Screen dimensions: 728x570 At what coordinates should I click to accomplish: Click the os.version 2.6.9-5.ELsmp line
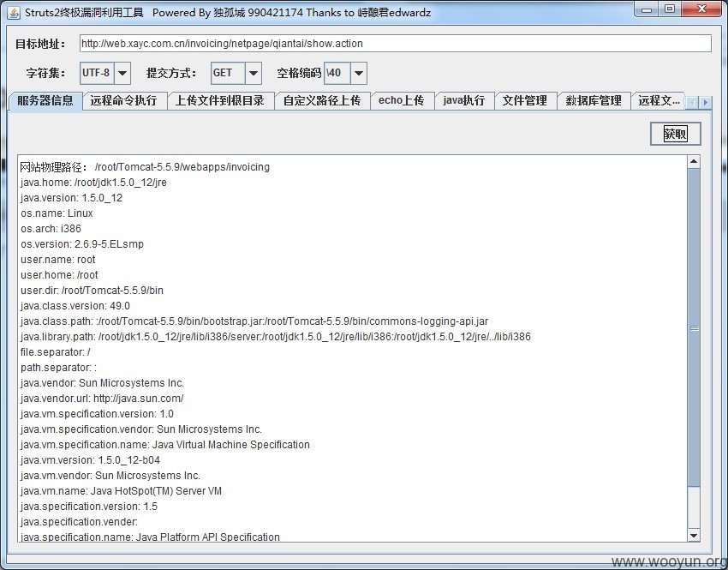click(x=82, y=244)
